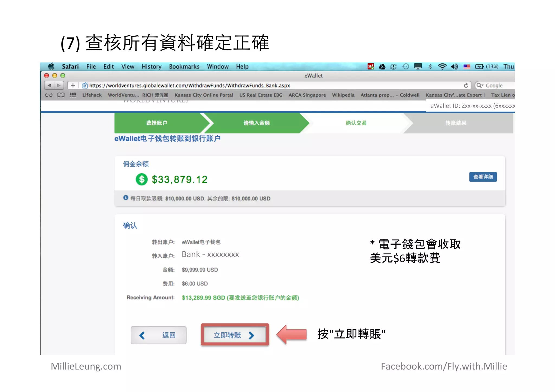
Task: Click the $6.00 USD fee value
Action: [x=195, y=284]
